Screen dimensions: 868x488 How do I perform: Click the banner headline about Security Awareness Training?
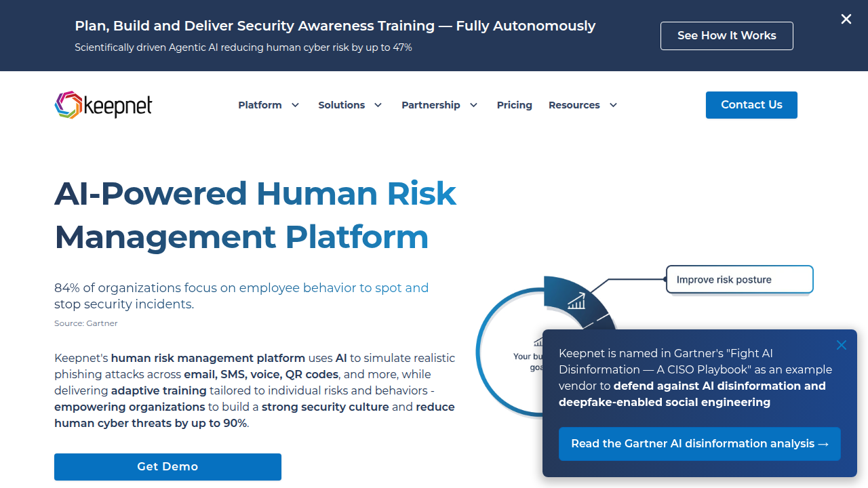(335, 26)
